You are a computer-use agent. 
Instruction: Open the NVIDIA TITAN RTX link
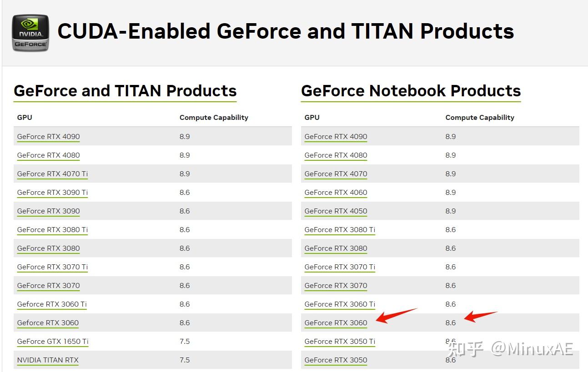coord(48,360)
